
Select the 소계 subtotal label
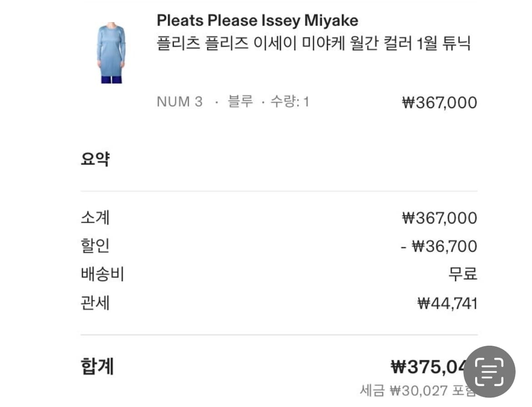[x=95, y=218]
